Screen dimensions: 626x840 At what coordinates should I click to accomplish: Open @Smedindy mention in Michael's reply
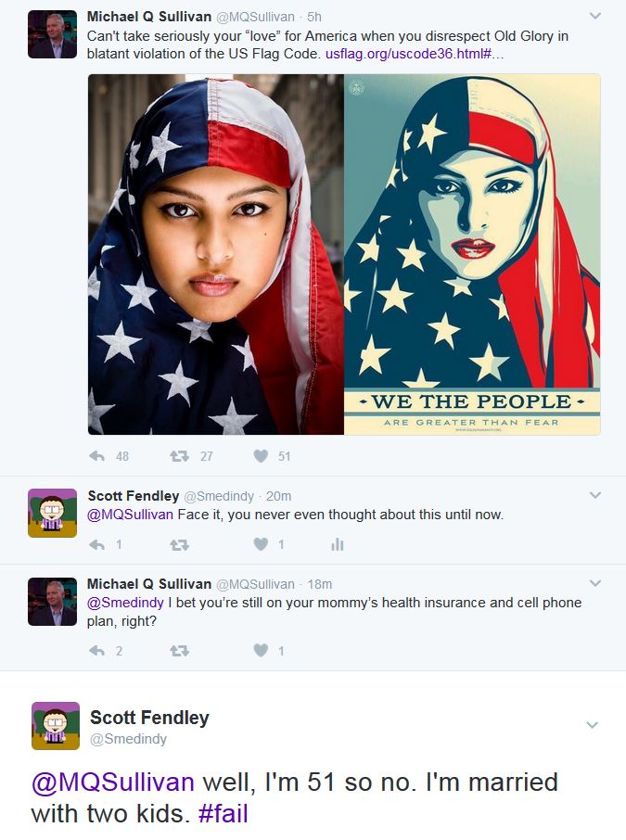125,603
